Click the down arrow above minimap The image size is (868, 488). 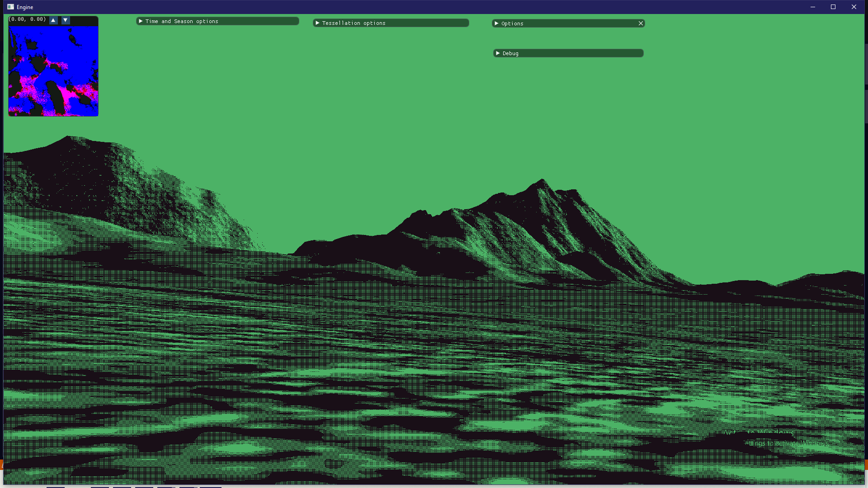[66, 20]
